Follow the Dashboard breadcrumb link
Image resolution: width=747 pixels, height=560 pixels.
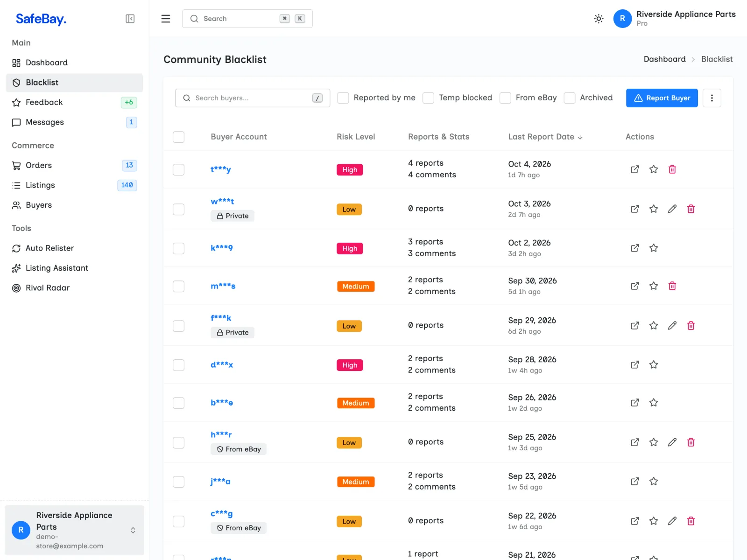pos(664,59)
